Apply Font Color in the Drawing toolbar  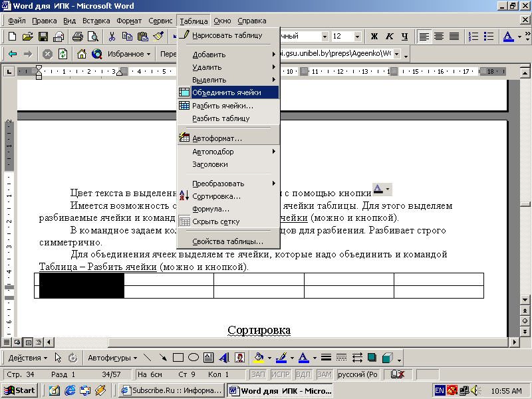click(304, 358)
